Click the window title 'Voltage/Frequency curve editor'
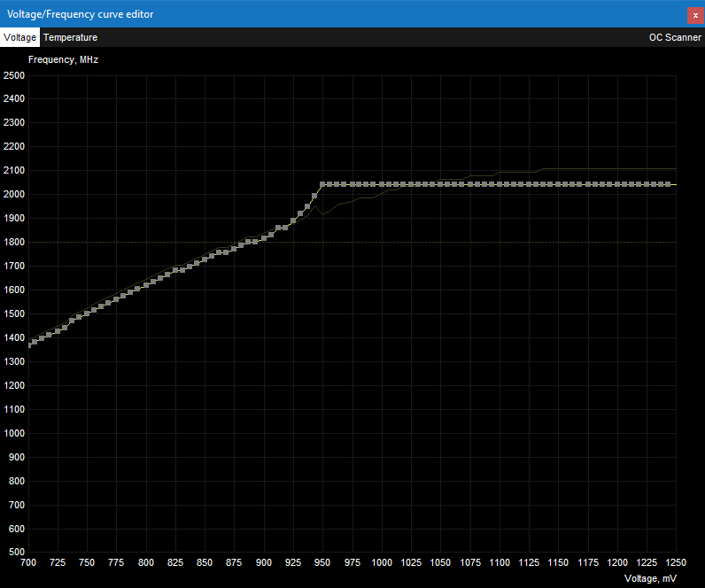 (x=80, y=14)
